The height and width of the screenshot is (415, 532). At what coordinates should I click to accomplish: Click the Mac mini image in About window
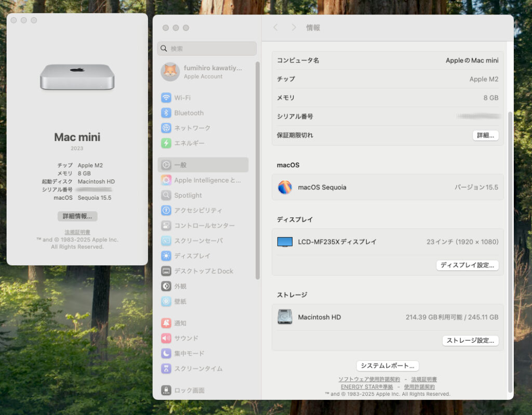click(x=77, y=77)
